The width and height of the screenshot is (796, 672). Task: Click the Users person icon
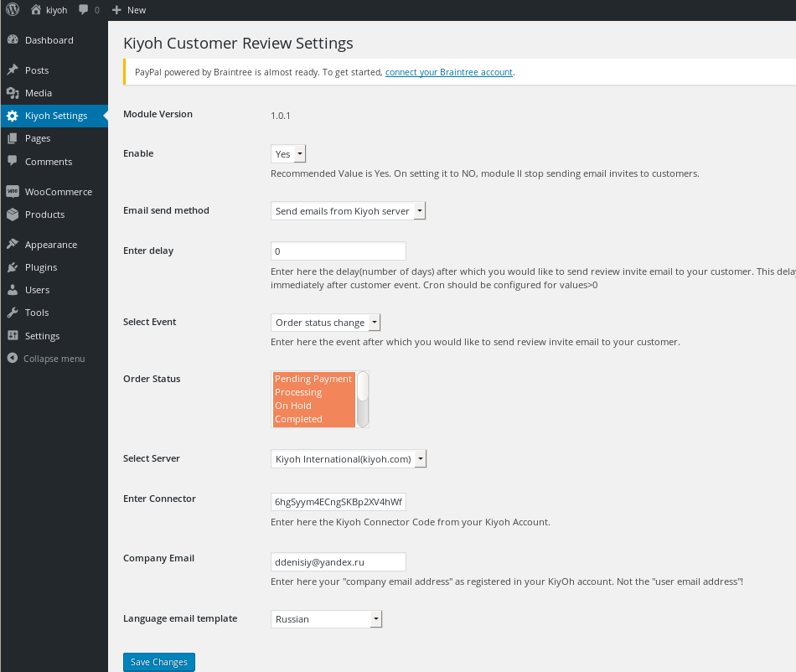coord(13,290)
